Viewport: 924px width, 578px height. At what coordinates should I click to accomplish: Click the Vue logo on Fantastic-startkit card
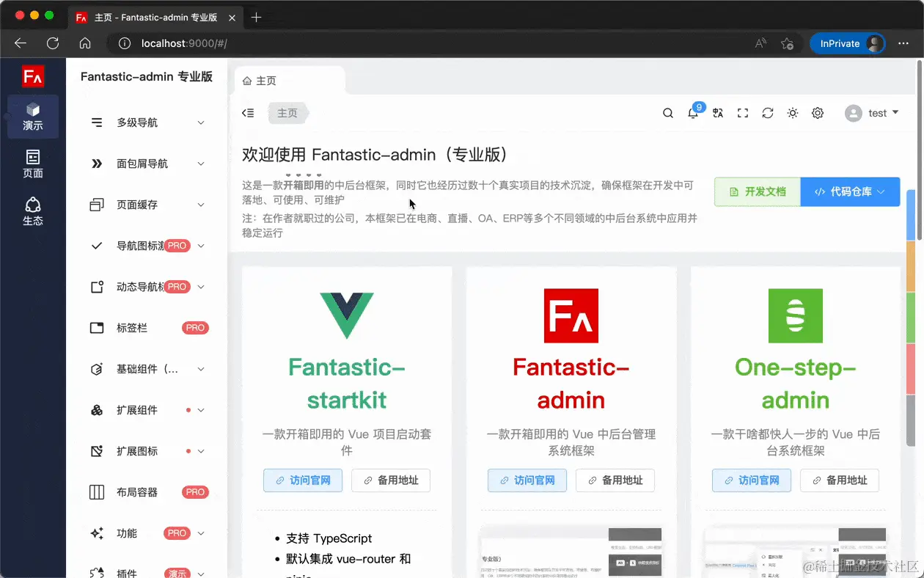point(347,315)
